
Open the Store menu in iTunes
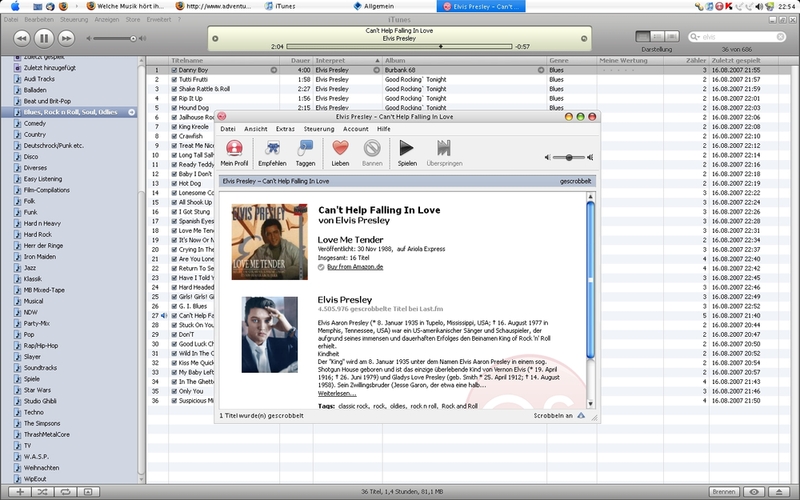[x=133, y=19]
